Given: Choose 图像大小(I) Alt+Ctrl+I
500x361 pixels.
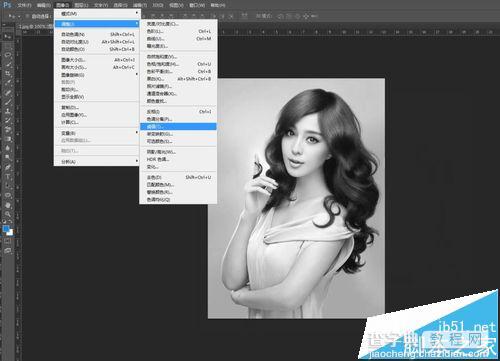Looking at the screenshot, I should [97, 60].
